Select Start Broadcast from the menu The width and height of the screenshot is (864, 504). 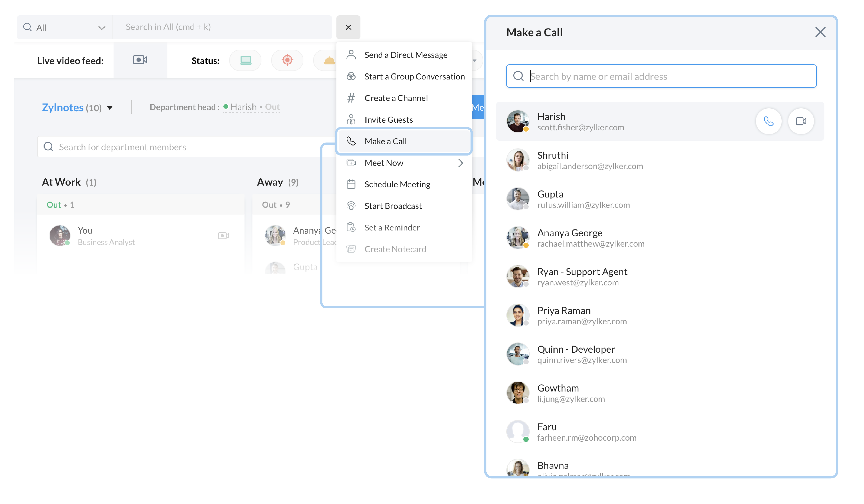pyautogui.click(x=393, y=206)
